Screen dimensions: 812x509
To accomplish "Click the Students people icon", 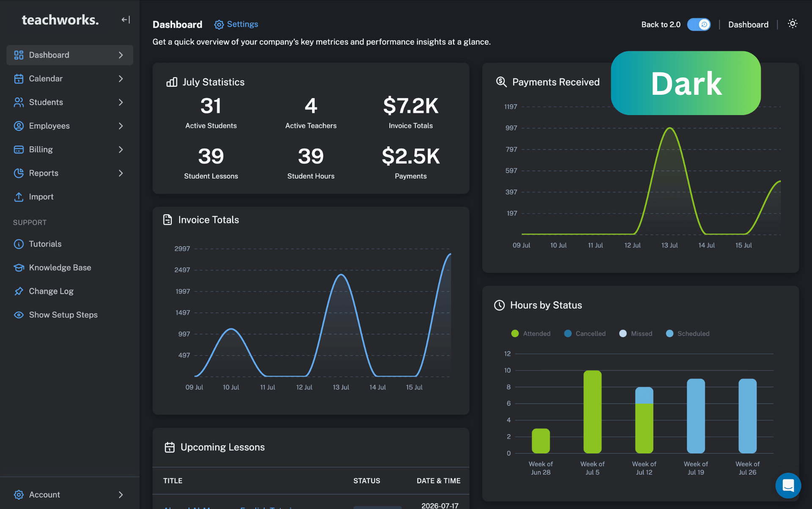I will point(19,102).
